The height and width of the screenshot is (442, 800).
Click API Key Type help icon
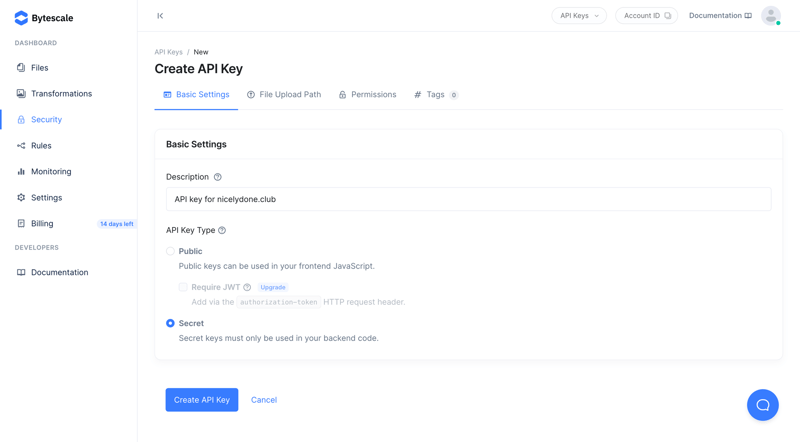222,230
